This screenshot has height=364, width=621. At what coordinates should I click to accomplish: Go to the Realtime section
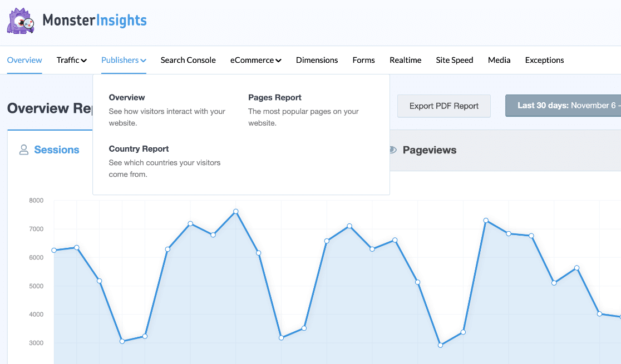tap(405, 59)
